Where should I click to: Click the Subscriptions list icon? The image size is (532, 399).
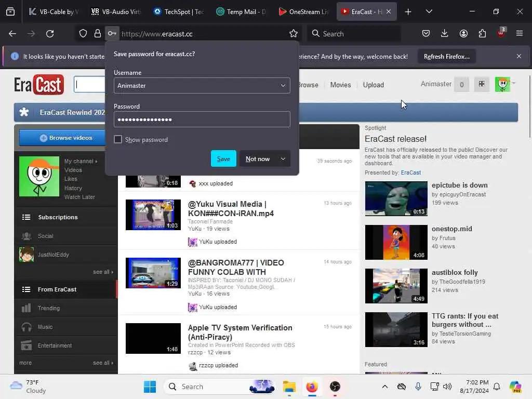click(26, 217)
